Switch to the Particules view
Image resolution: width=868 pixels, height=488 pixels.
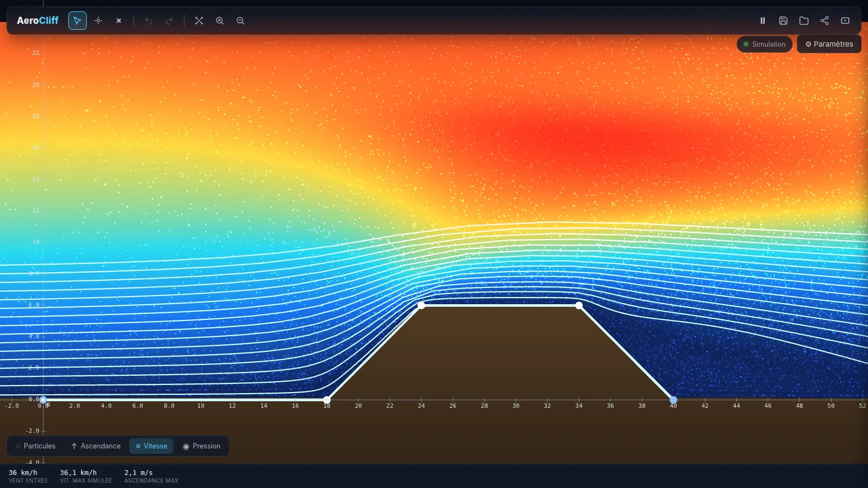pyautogui.click(x=36, y=446)
